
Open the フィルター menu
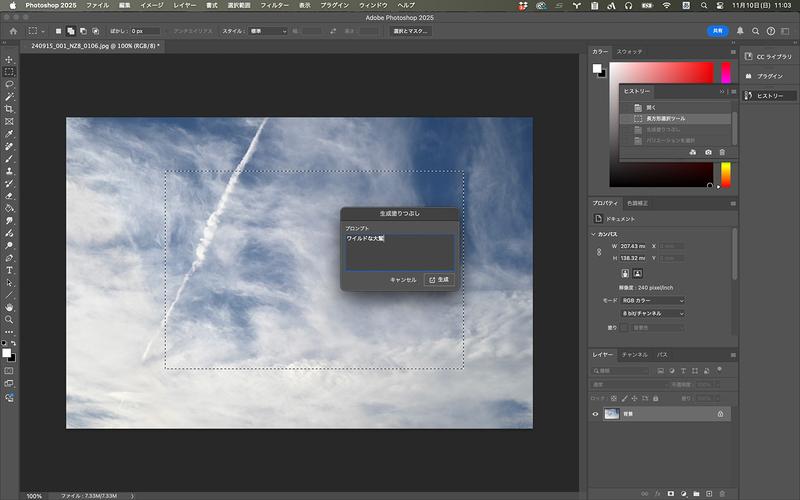pos(274,5)
